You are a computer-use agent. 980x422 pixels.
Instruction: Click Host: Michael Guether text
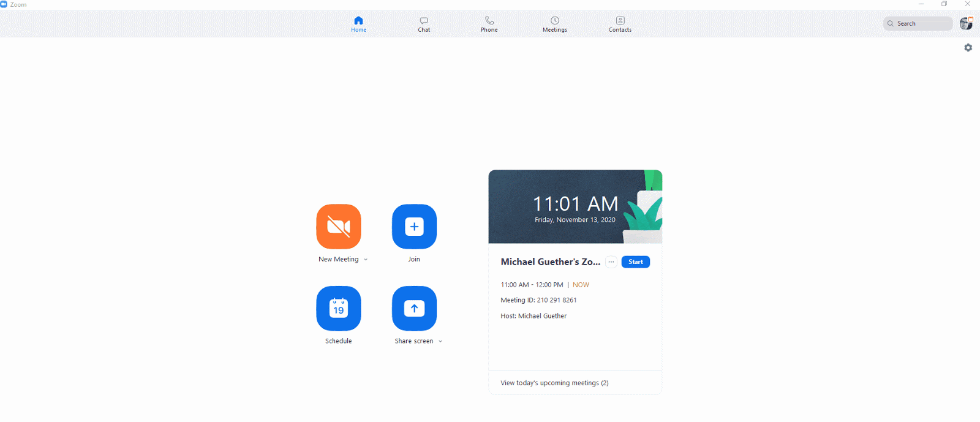[533, 316]
